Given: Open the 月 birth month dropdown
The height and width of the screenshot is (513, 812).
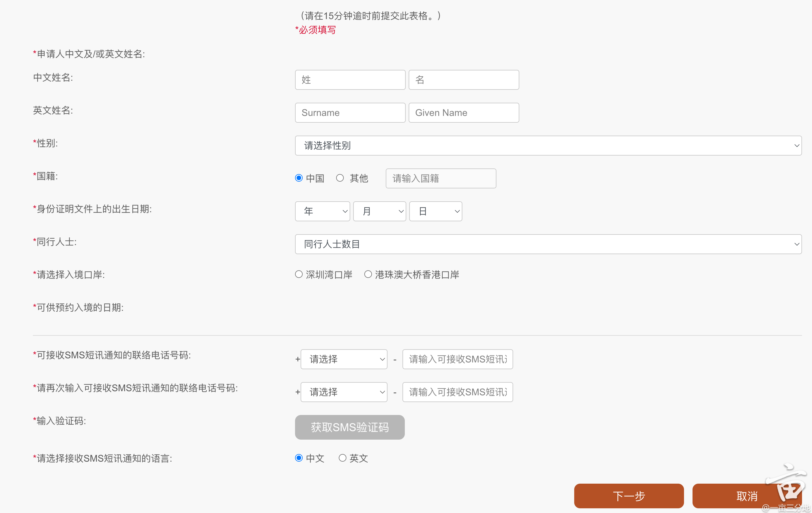Looking at the screenshot, I should point(379,211).
